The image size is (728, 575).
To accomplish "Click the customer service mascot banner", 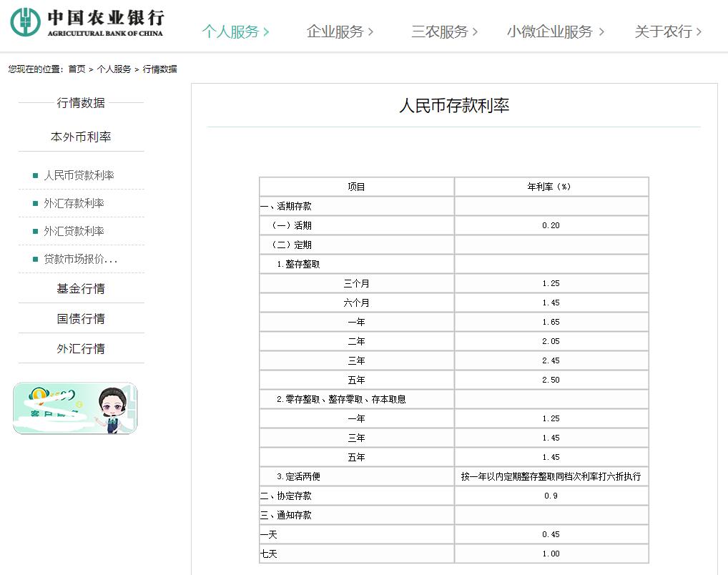I will (76, 406).
